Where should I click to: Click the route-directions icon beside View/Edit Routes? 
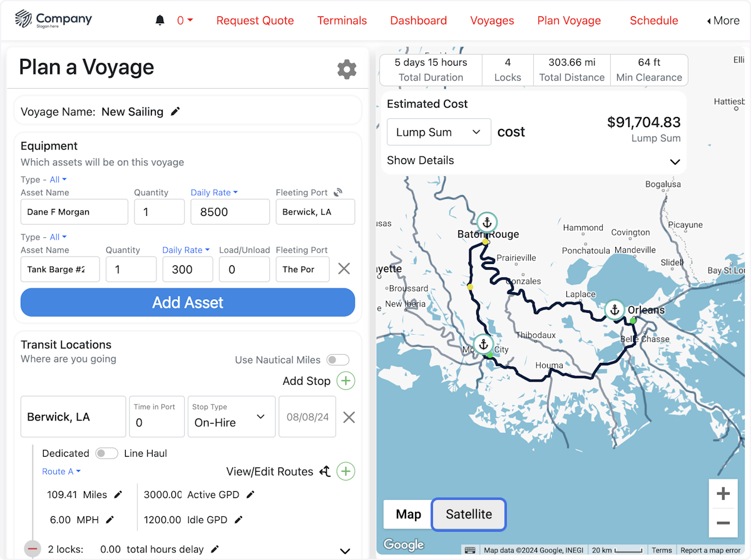pyautogui.click(x=325, y=471)
